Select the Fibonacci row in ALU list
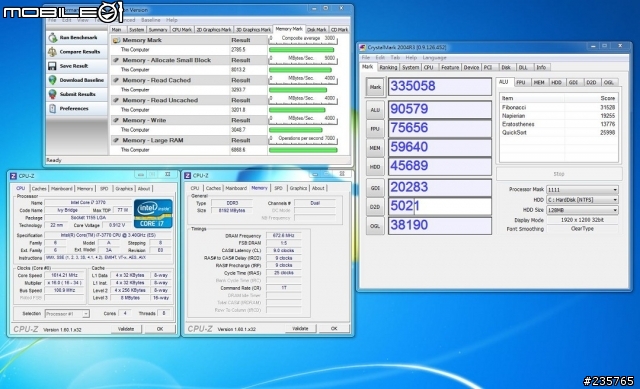Viewport: 640px width, 389px height. pos(558,107)
